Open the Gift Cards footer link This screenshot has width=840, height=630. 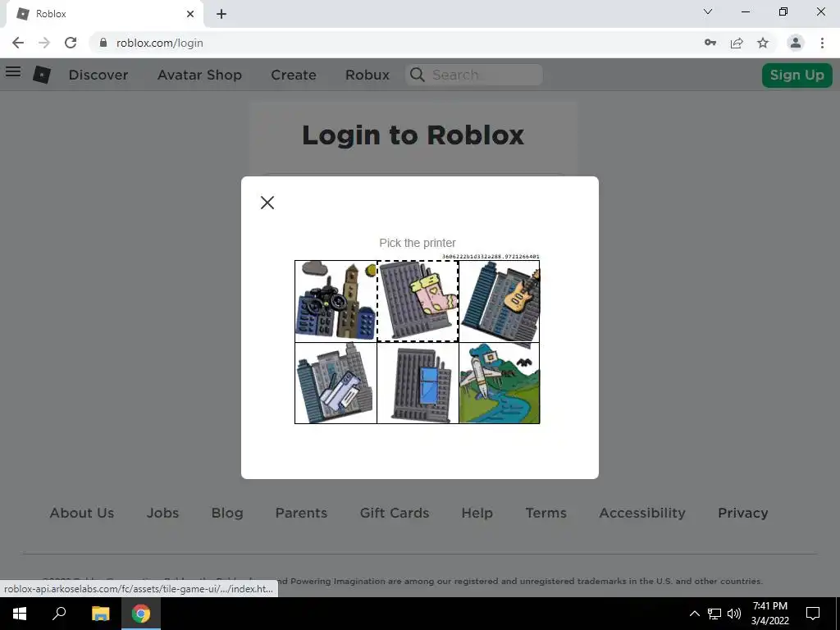click(395, 513)
